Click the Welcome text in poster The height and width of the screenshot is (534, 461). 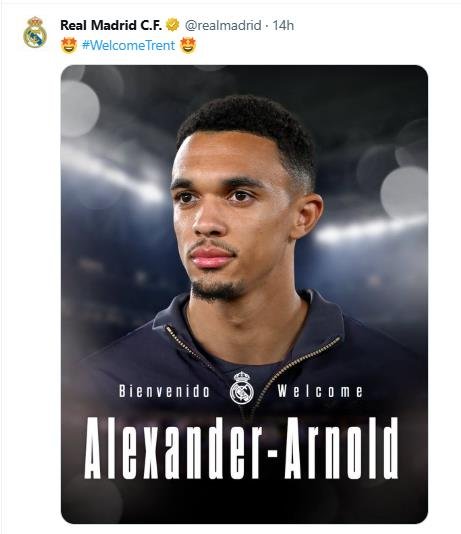(x=320, y=391)
